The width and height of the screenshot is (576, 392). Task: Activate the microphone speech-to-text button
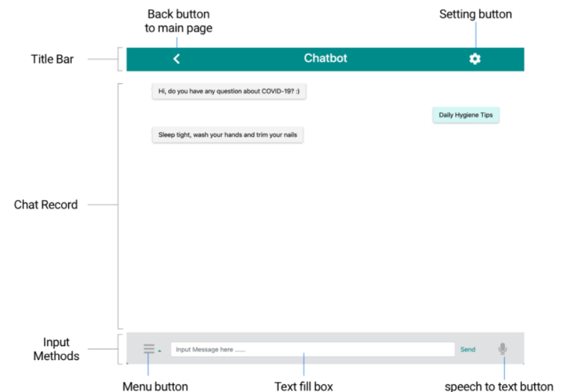point(503,349)
